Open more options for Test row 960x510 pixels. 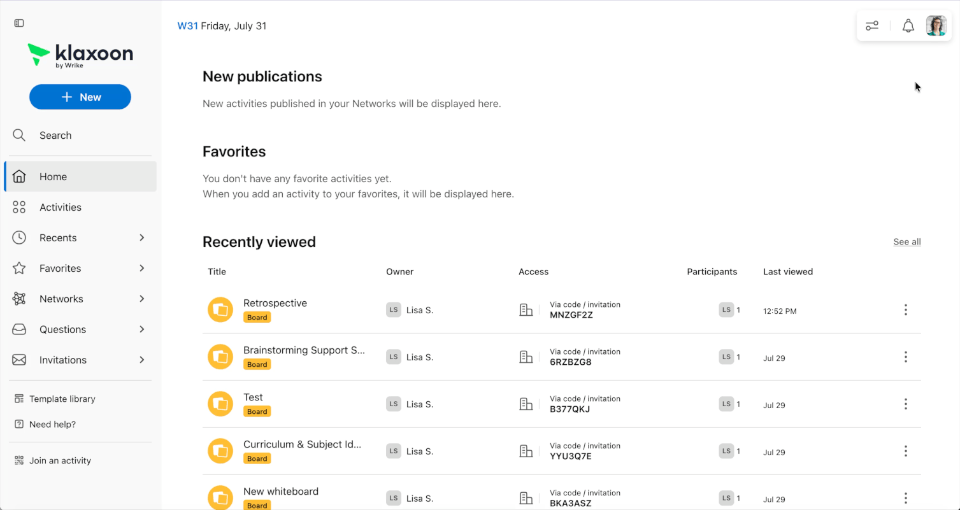click(906, 404)
